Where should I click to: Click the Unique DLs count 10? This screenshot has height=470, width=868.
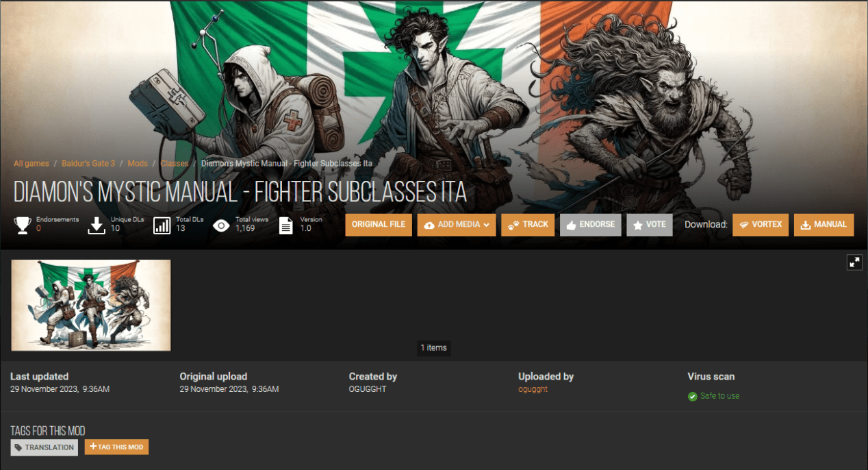[x=115, y=228]
